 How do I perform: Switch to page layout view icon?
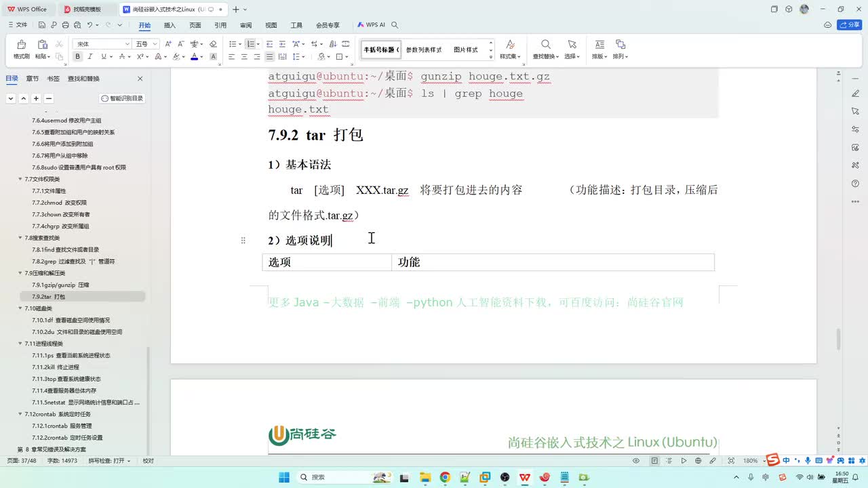(654, 461)
